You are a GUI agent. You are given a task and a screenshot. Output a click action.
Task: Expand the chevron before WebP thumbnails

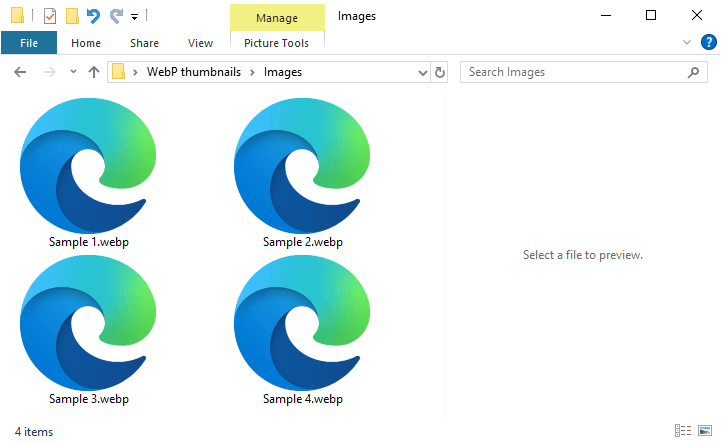135,72
